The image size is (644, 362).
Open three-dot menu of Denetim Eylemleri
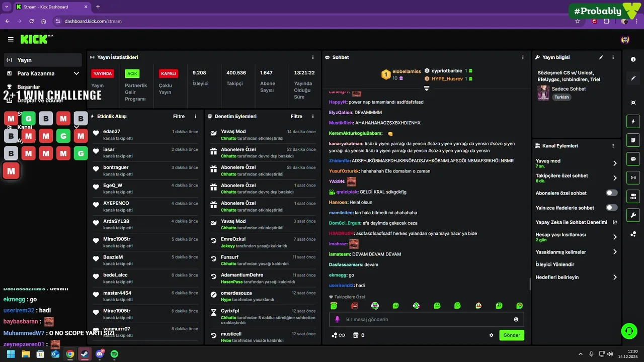point(313,116)
